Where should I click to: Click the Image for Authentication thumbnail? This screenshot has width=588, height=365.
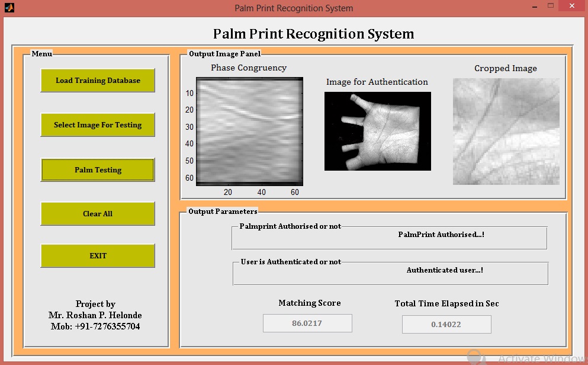coord(377,130)
